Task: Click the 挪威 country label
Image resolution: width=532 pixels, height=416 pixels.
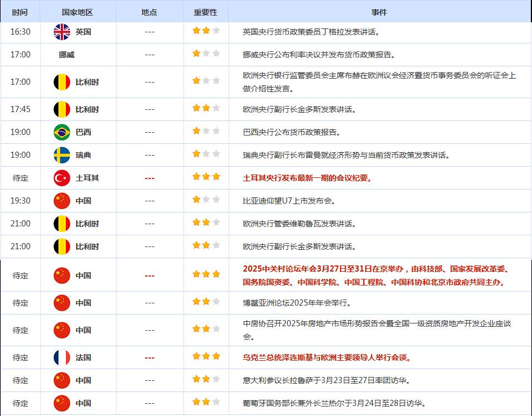Action: click(x=66, y=55)
